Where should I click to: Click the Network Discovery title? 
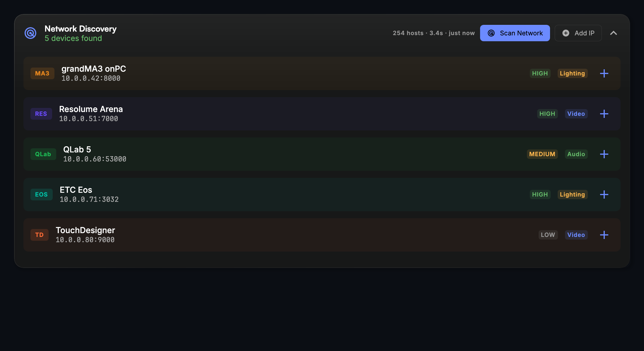tap(80, 29)
